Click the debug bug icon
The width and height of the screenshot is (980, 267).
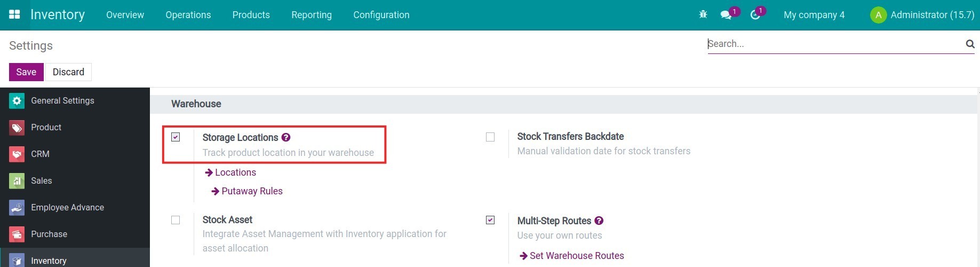(703, 14)
